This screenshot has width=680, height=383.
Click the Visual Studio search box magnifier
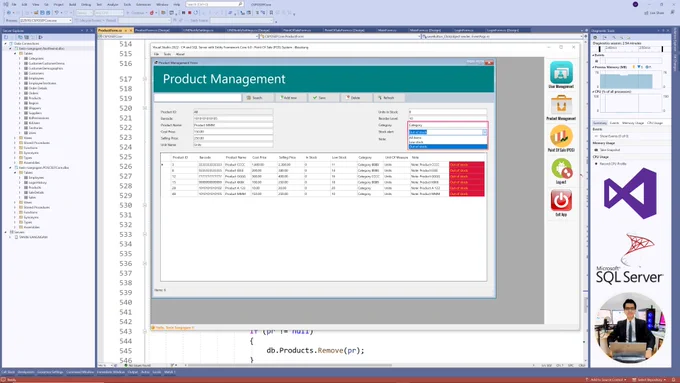(240, 4)
